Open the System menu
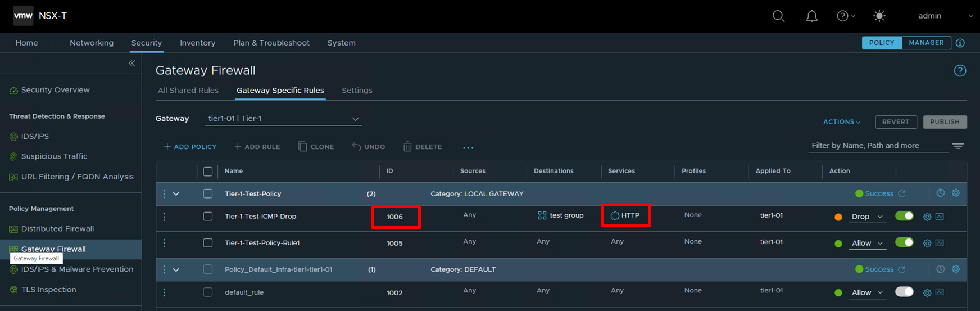 [x=341, y=43]
